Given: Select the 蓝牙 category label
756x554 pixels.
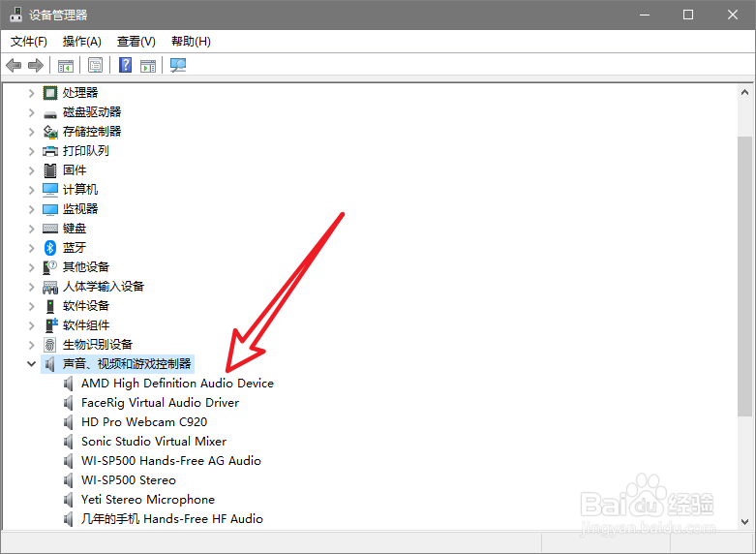Looking at the screenshot, I should coord(75,248).
